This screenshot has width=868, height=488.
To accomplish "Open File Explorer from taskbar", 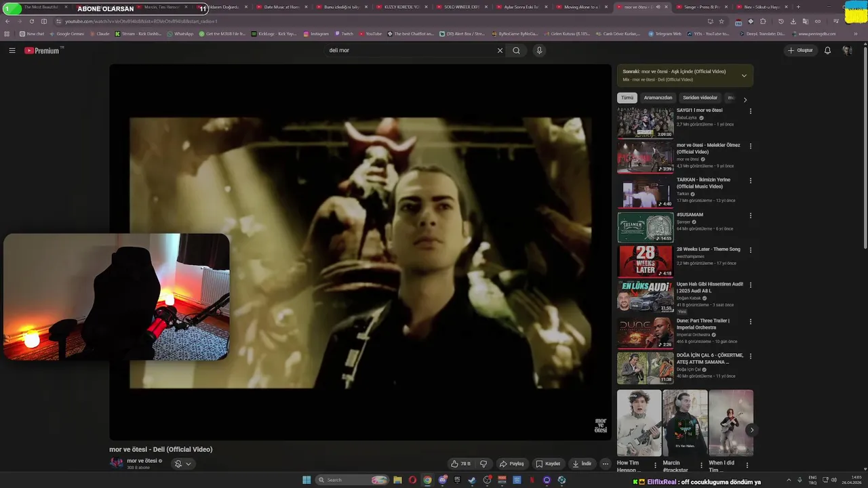I will [x=398, y=480].
